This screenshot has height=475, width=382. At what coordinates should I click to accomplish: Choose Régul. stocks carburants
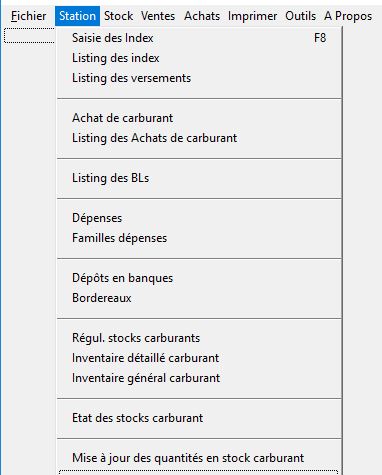tap(199, 338)
